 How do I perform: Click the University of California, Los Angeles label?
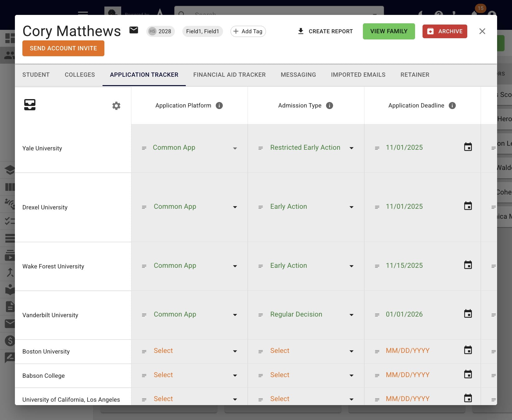click(x=71, y=400)
